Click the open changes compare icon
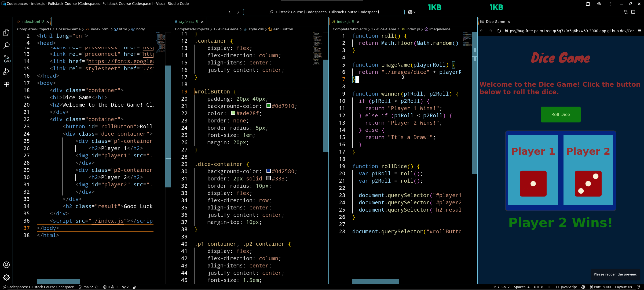The image size is (644, 290). (626, 12)
